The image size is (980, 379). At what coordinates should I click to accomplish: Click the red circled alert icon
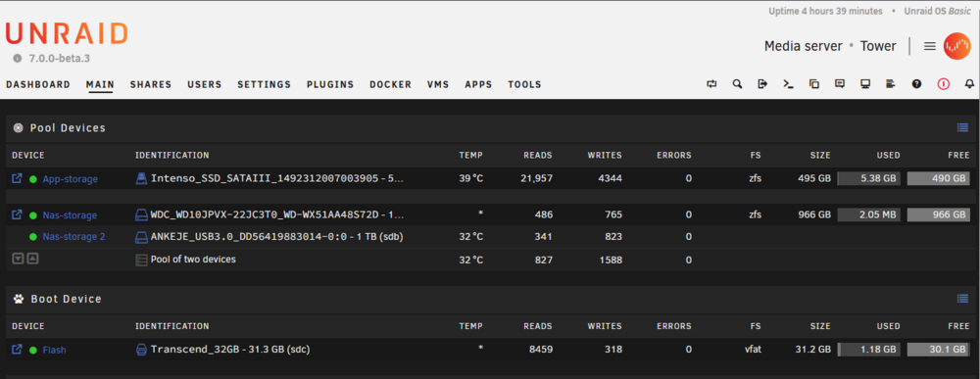click(x=943, y=84)
